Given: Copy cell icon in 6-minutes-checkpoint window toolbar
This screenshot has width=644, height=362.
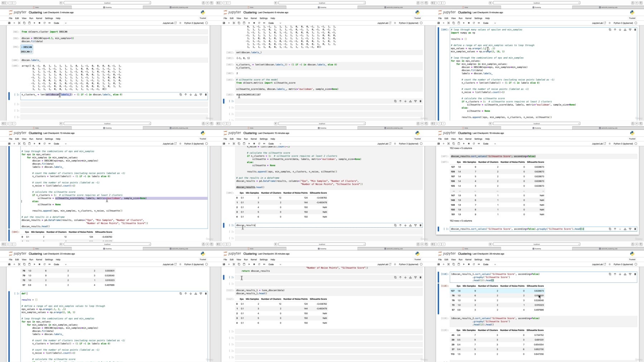Looking at the screenshot, I should [239, 23].
